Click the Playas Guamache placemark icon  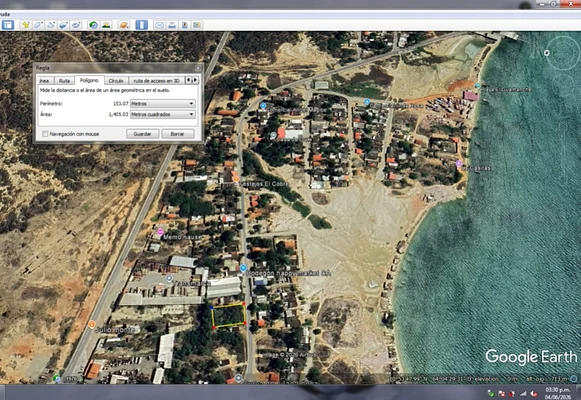tap(478, 86)
